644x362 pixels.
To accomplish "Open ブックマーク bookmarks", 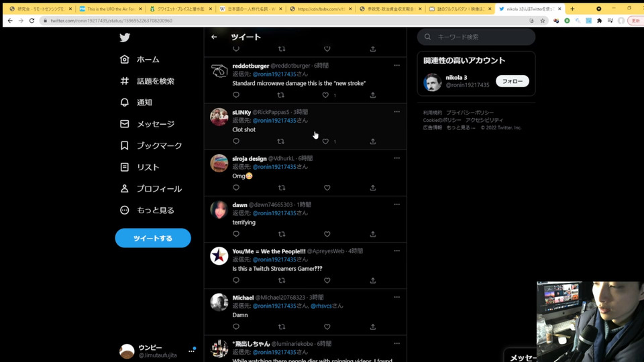I will tap(151, 145).
